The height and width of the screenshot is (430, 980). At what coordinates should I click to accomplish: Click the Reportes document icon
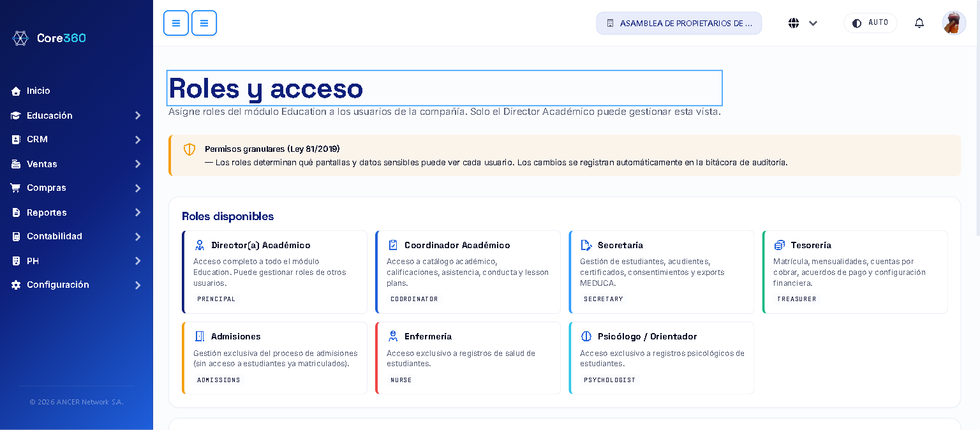16,212
